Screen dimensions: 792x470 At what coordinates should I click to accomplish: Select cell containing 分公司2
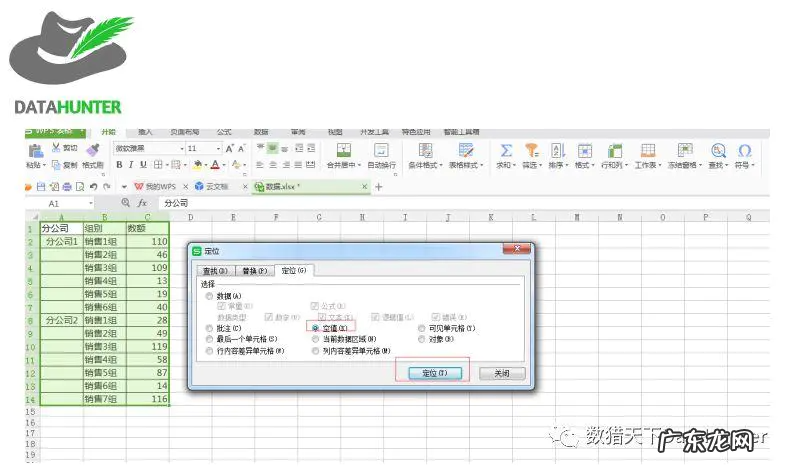(x=62, y=320)
